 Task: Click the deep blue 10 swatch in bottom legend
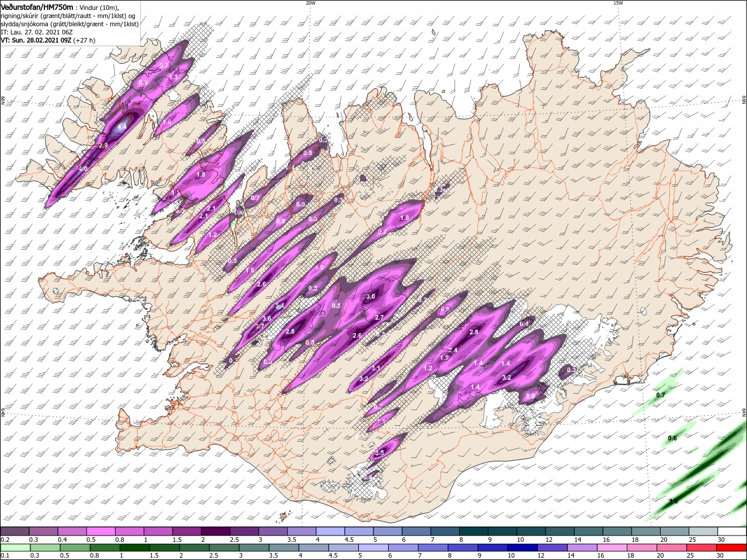522,548
